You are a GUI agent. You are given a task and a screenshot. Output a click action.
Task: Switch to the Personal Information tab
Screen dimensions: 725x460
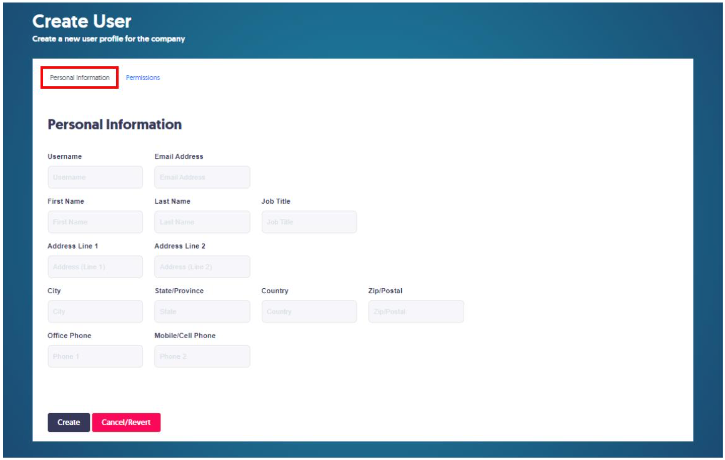[x=80, y=78]
